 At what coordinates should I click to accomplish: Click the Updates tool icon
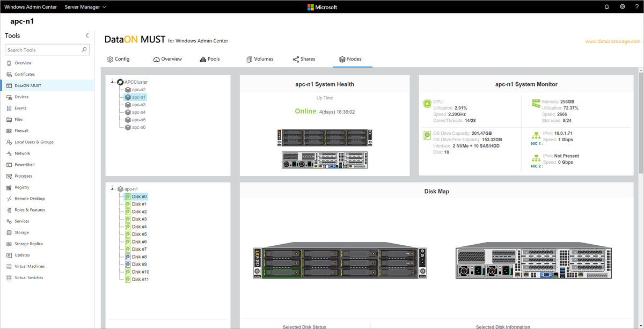[9, 255]
